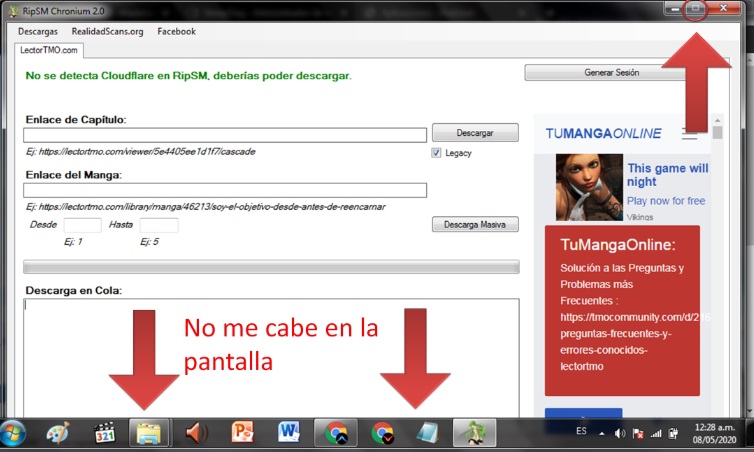Click the 'Vikings' ad caption
This screenshot has width=754, height=452.
pyautogui.click(x=640, y=217)
